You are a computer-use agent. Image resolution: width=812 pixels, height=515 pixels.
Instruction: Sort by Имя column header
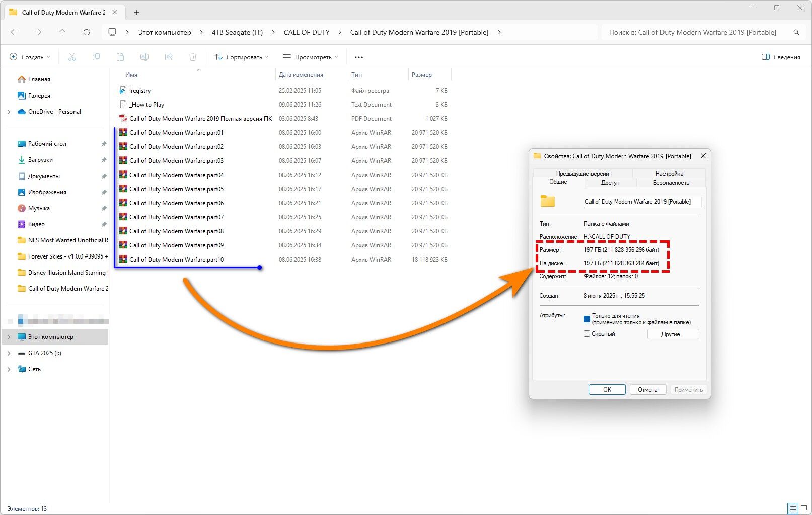[x=131, y=75]
